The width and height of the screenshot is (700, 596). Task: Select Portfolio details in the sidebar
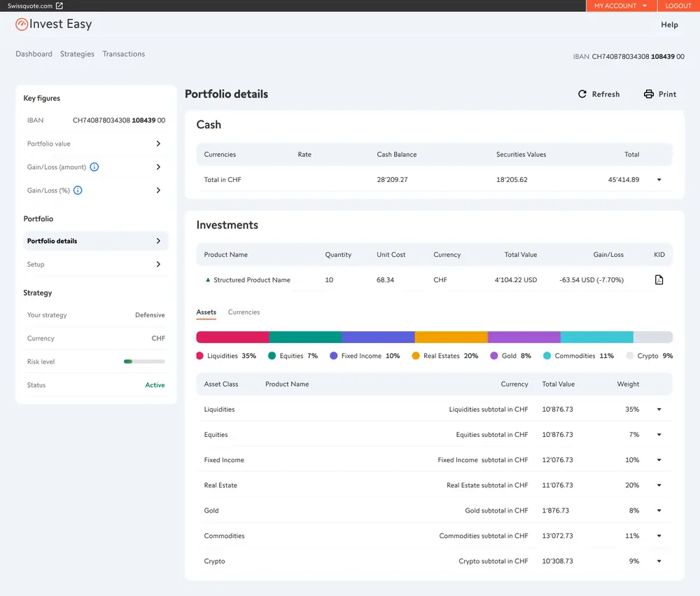[96, 241]
